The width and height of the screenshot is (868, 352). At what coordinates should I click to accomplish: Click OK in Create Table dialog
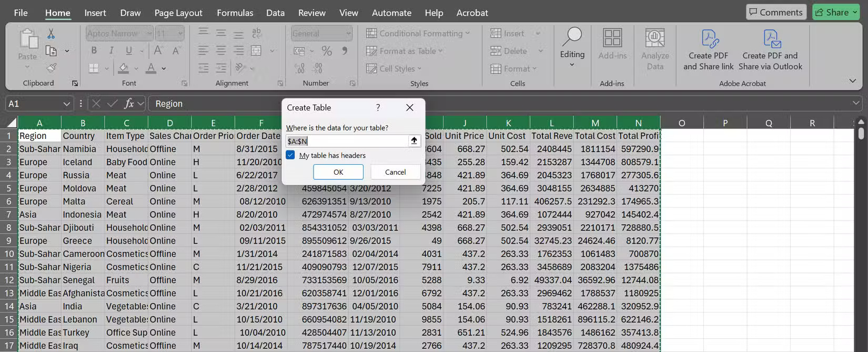338,172
